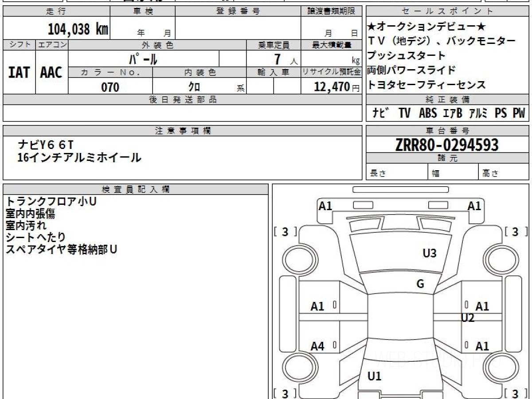
Task: Select the TV（地デジ）、バックモニター line
Action: point(442,41)
